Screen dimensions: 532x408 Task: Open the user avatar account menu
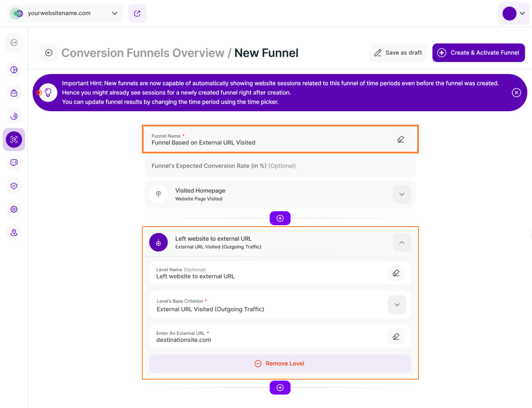(x=513, y=13)
